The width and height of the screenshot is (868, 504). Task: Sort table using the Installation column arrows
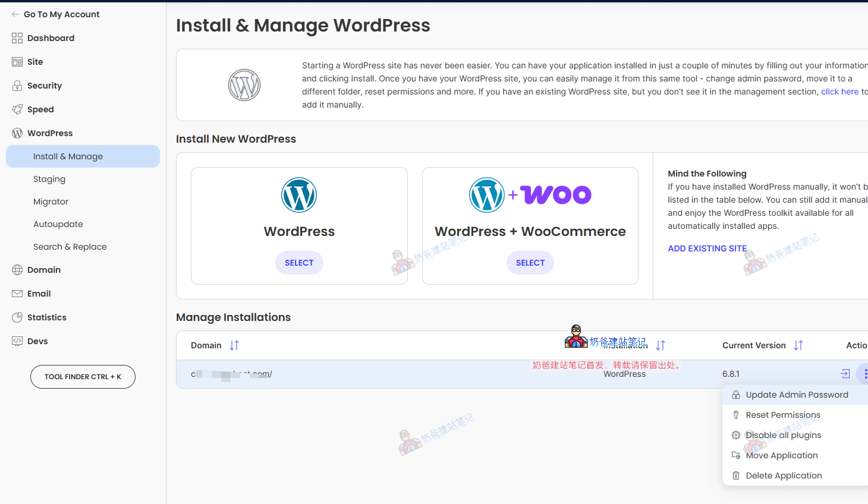point(661,345)
